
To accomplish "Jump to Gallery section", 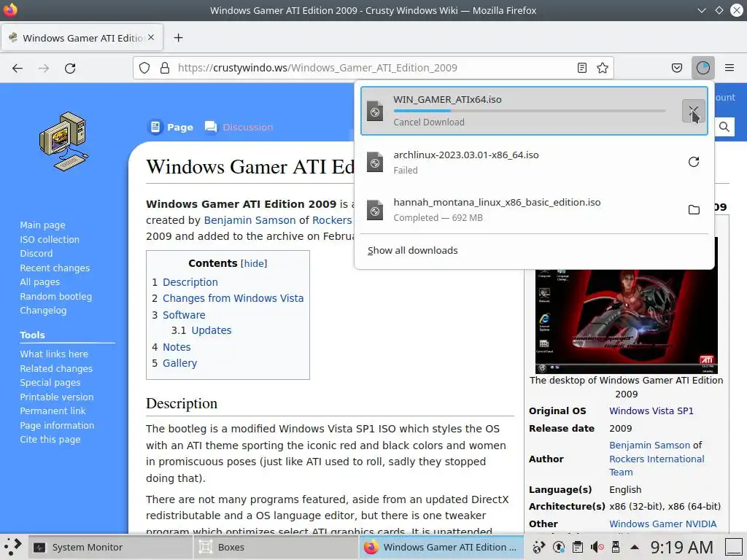I will click(x=179, y=363).
